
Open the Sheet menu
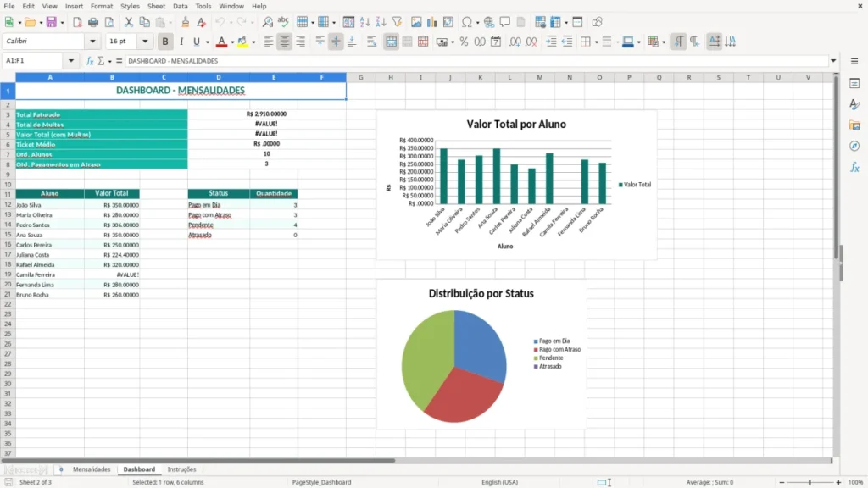156,6
